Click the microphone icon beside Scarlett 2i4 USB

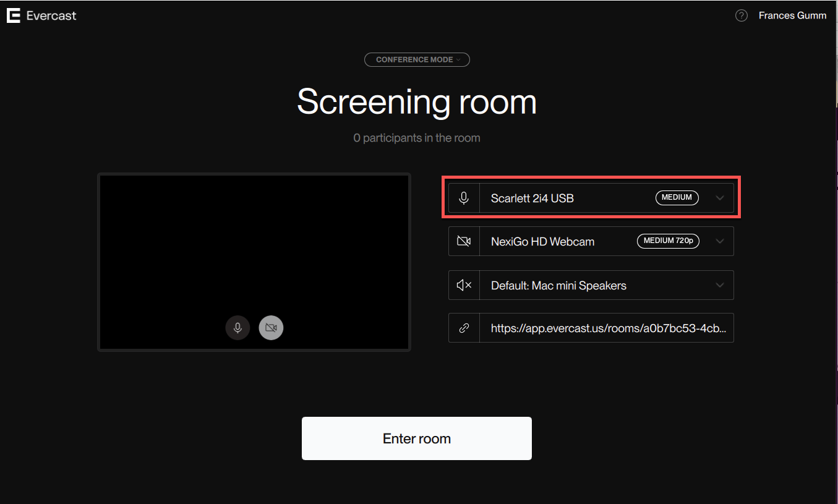click(464, 198)
